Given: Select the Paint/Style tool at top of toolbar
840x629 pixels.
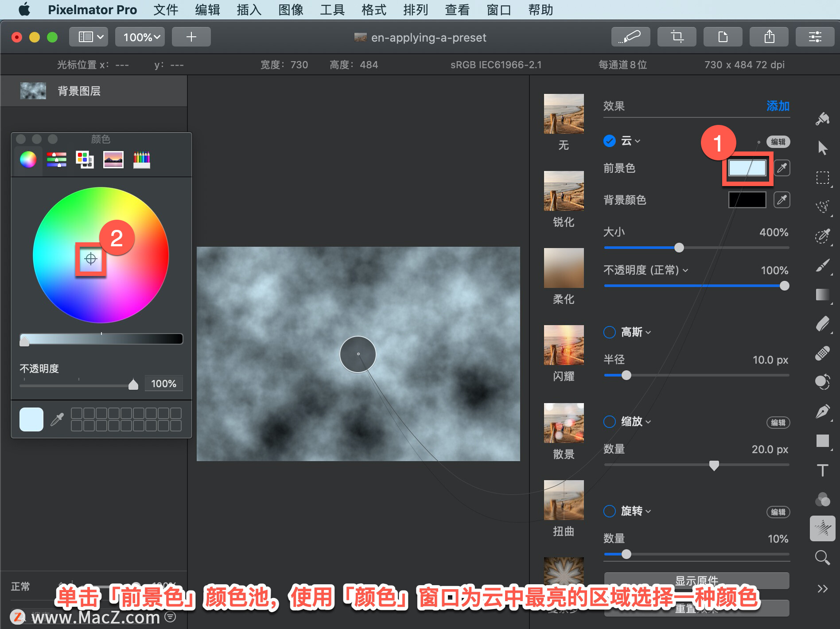Looking at the screenshot, I should 823,119.
